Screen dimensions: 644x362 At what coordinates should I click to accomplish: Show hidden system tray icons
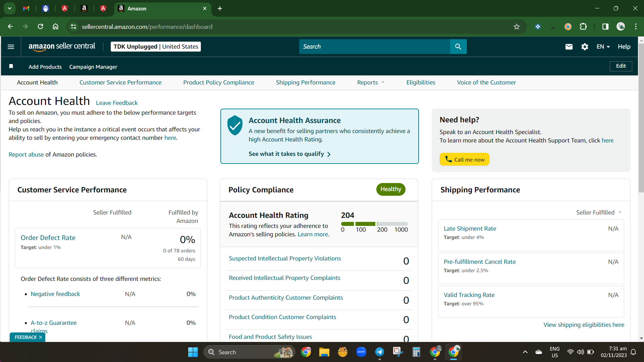(x=525, y=352)
